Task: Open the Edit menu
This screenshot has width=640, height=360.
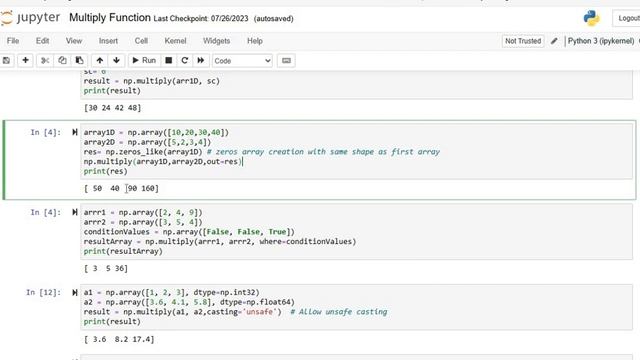Action: pyautogui.click(x=42, y=41)
